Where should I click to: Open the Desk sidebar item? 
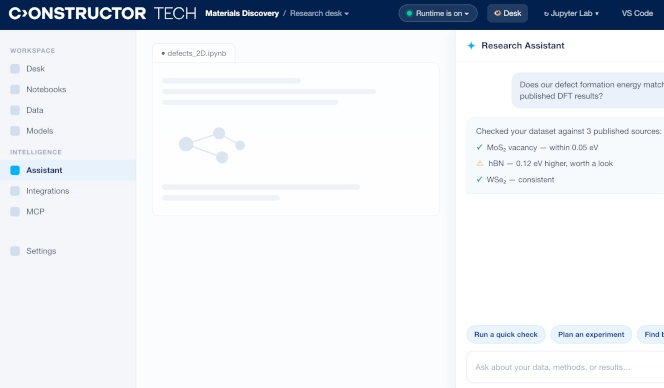(68, 69)
